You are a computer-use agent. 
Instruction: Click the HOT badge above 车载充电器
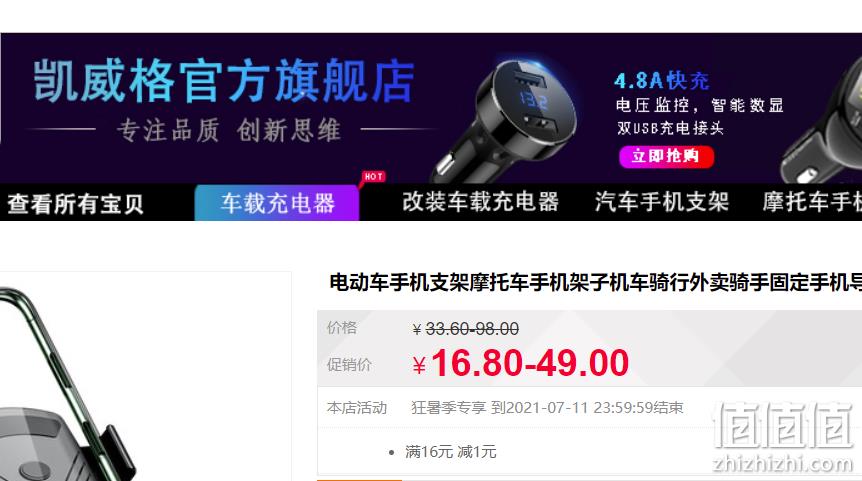click(373, 176)
